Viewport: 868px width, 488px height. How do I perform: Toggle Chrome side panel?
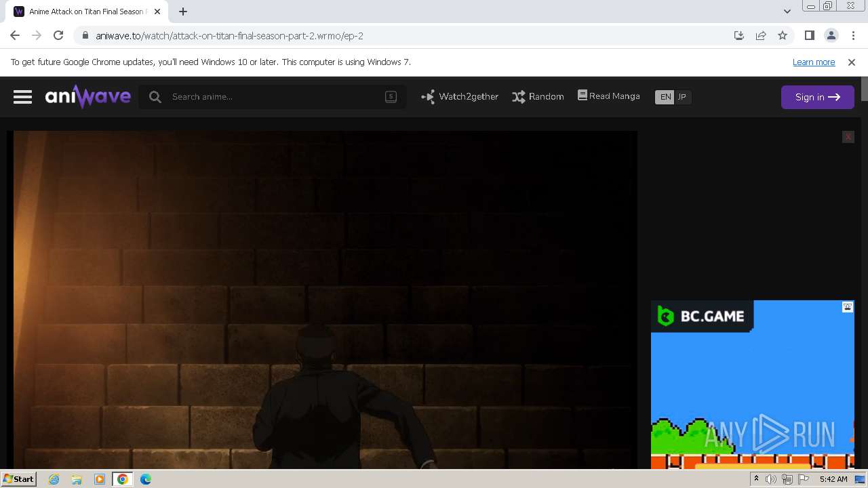809,35
